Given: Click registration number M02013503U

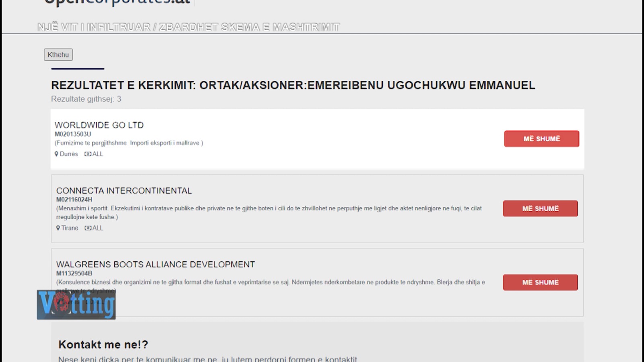Looking at the screenshot, I should 73,134.
